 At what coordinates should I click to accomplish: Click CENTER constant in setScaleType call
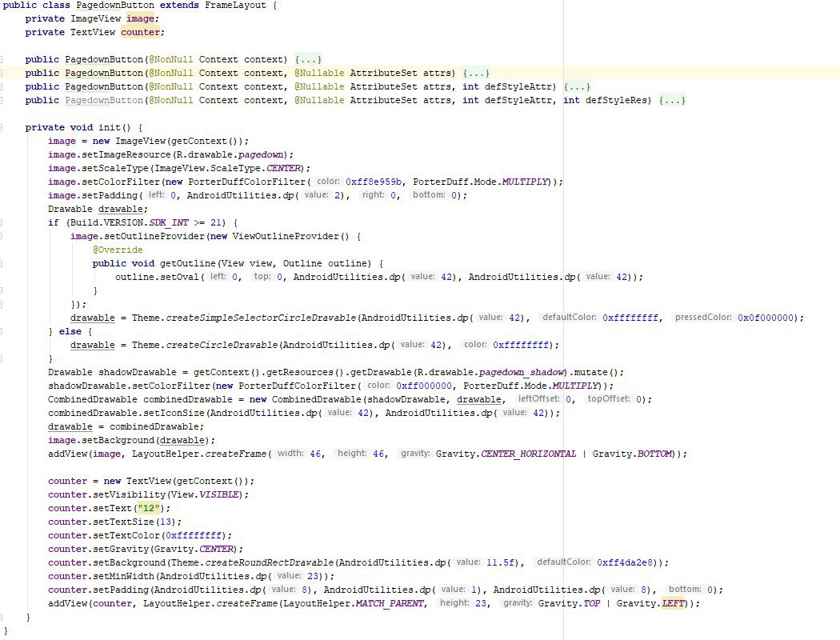point(283,168)
